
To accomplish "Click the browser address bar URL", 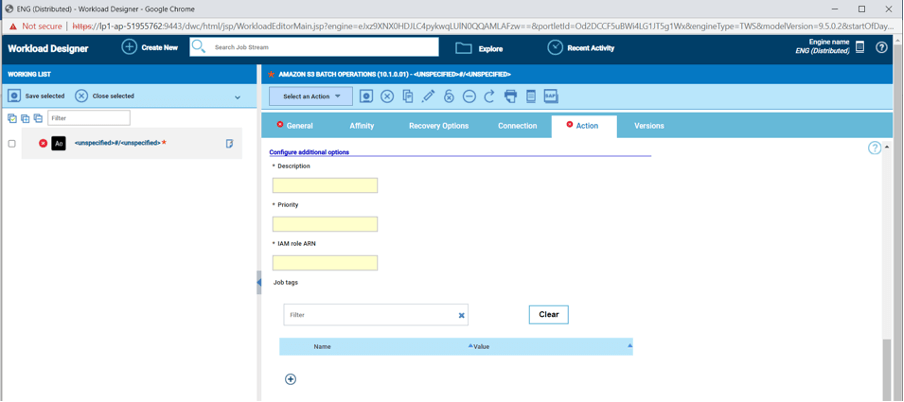I will click(484, 26).
